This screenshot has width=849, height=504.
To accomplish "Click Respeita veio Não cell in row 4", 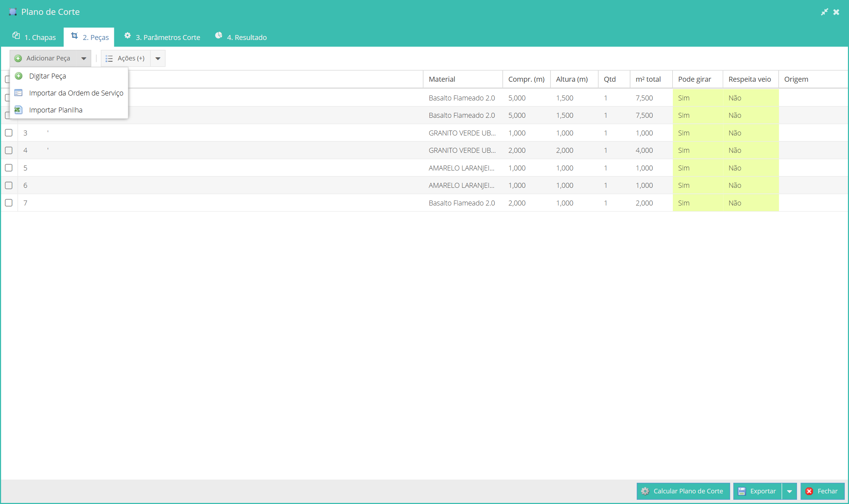I will tap(751, 150).
